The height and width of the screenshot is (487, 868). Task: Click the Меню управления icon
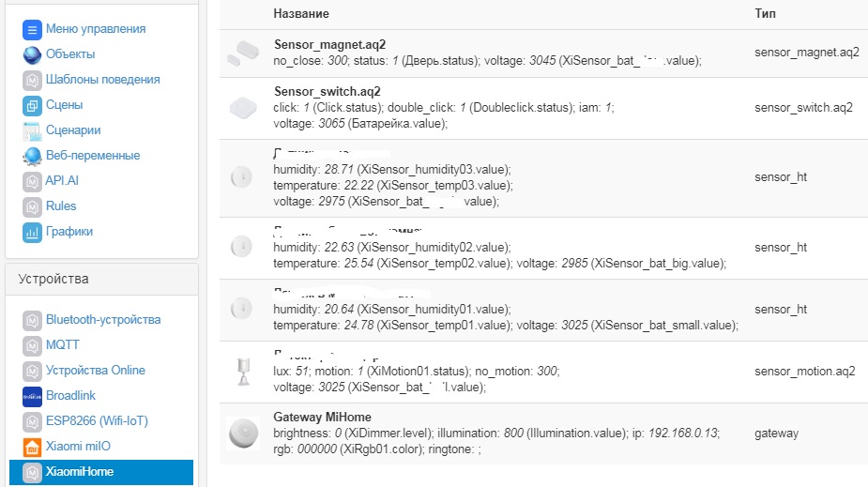coord(32,29)
